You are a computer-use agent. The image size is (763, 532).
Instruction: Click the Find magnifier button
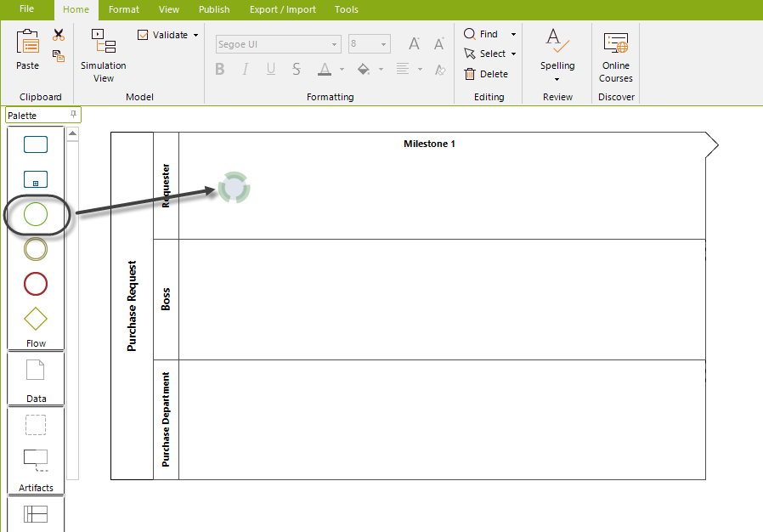481,34
